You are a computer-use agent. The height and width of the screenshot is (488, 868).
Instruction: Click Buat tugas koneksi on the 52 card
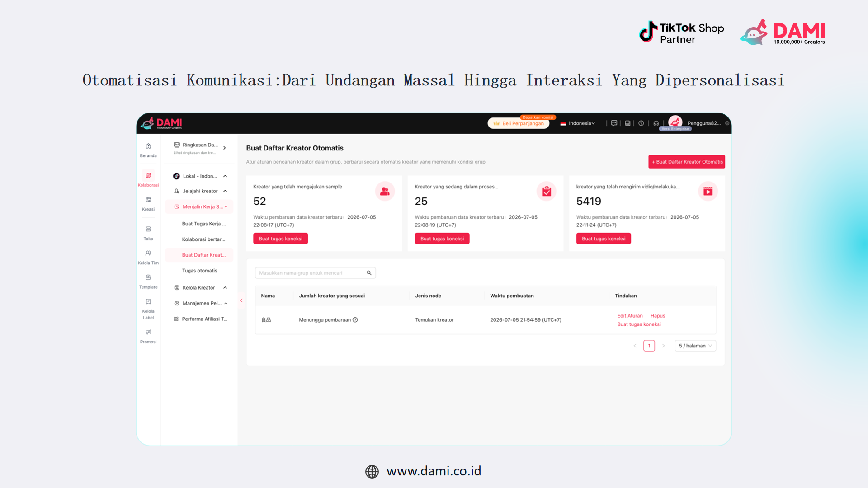[280, 239]
